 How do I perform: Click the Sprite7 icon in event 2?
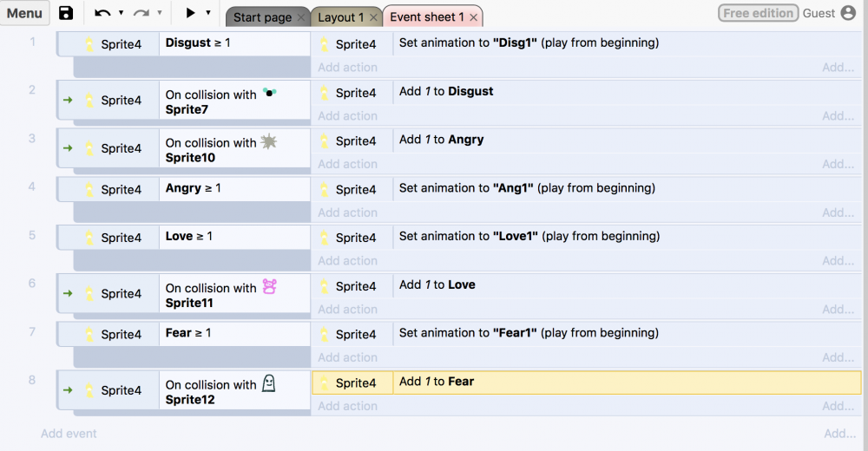269,94
